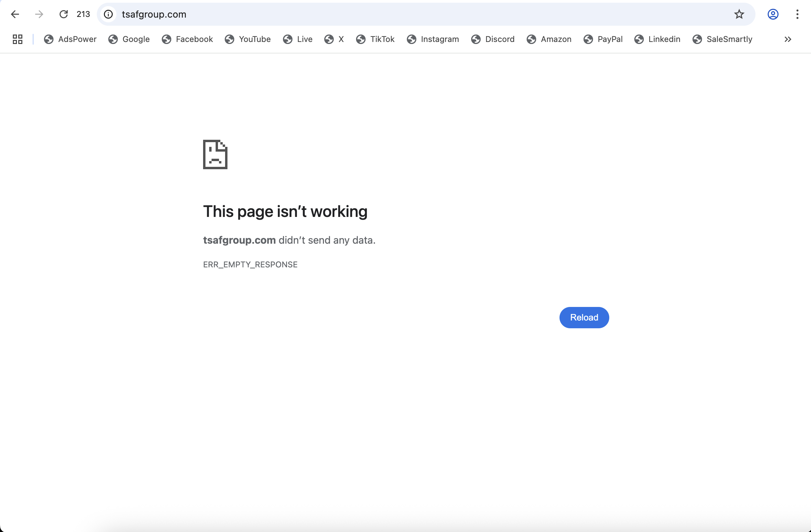Click the blue Reload button
The image size is (811, 532).
pos(584,317)
